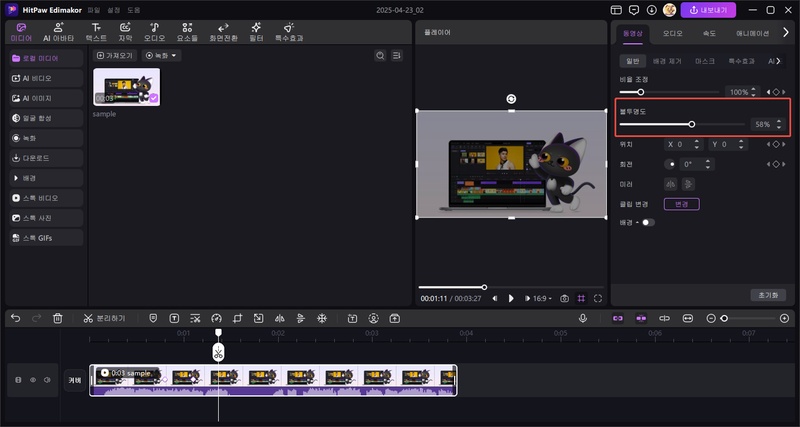This screenshot has height=427, width=800.
Task: Click the 변경 clip change button
Action: [x=682, y=204]
